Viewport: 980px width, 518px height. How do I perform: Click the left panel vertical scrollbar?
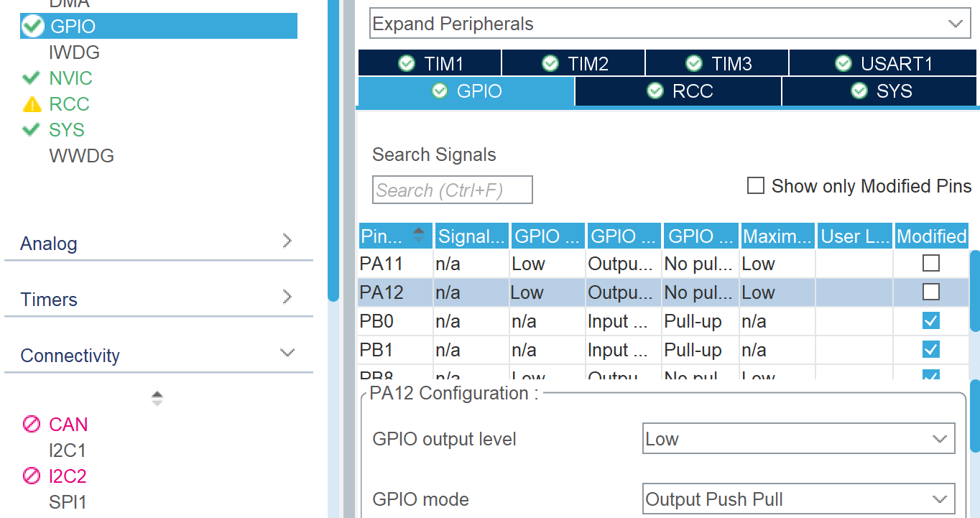[x=333, y=149]
